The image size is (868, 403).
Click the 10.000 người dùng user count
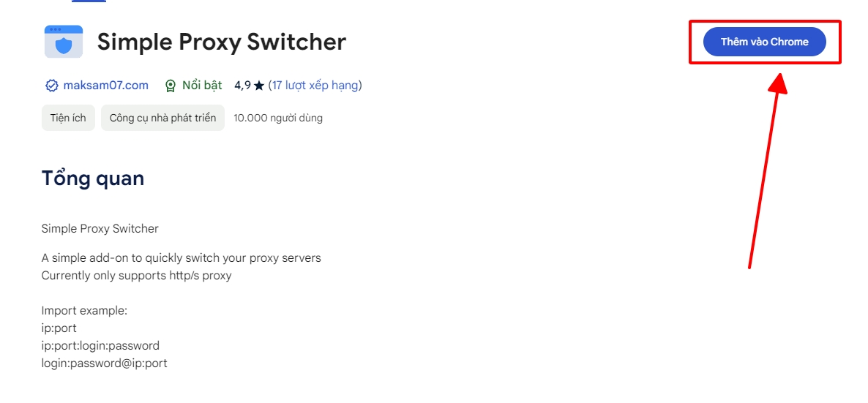278,118
